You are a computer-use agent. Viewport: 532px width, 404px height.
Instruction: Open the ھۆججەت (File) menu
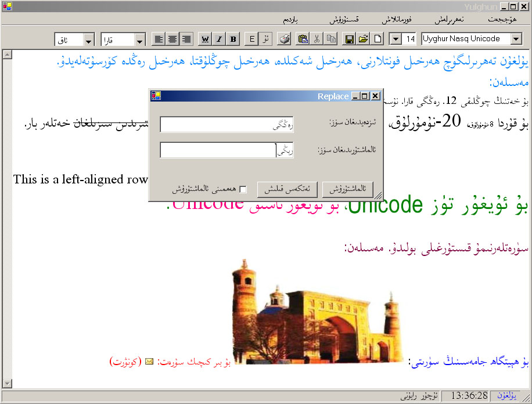[x=502, y=20]
